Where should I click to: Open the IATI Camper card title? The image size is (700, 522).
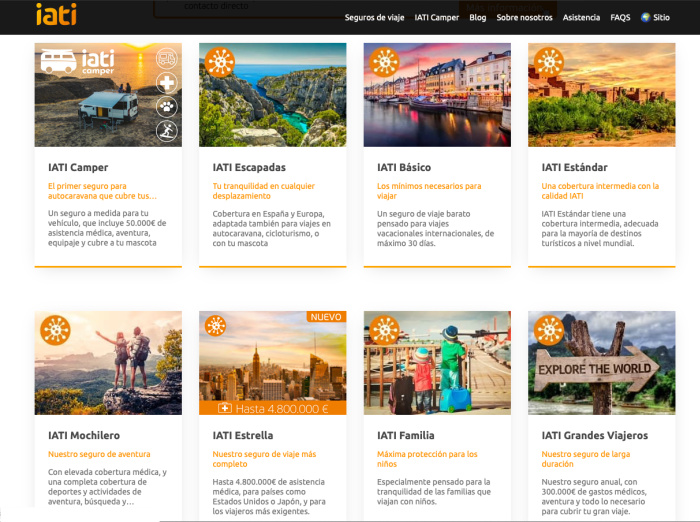[x=78, y=167]
